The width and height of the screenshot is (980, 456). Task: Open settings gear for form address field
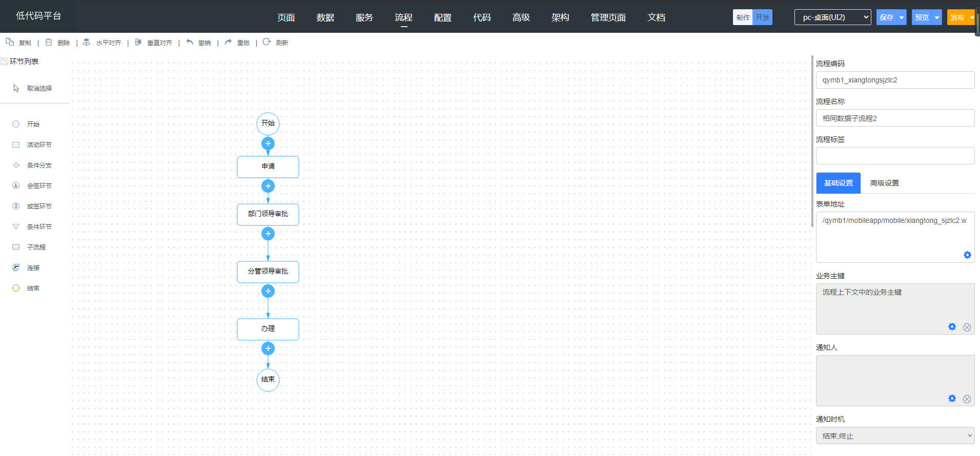click(967, 255)
